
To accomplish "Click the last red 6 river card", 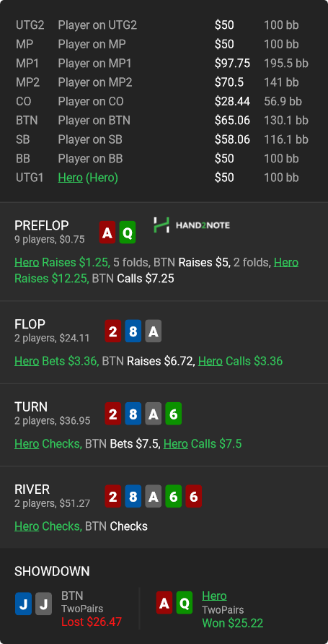I will 193,496.
